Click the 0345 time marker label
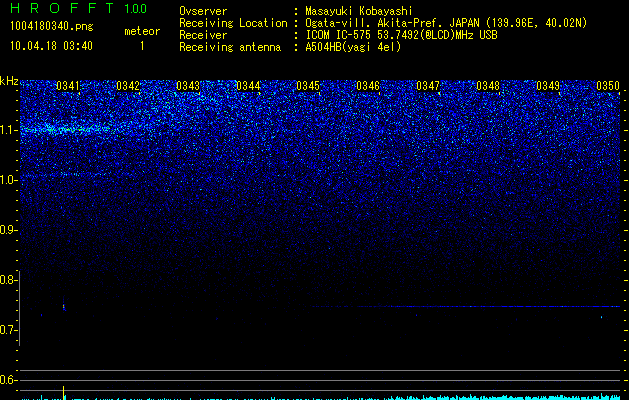 coord(308,86)
